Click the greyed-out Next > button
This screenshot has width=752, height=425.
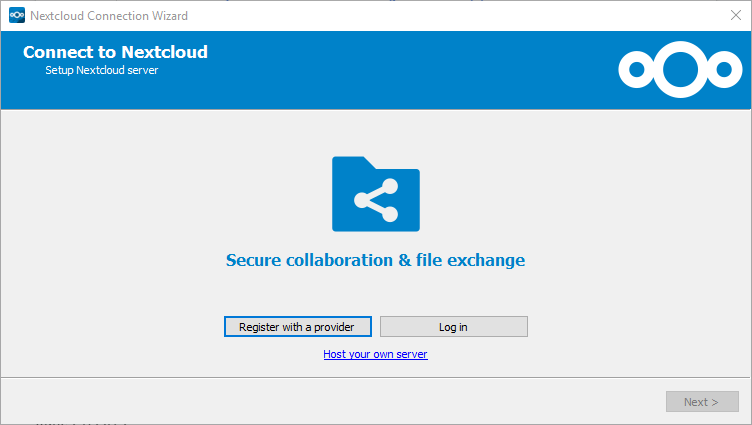[x=702, y=401]
